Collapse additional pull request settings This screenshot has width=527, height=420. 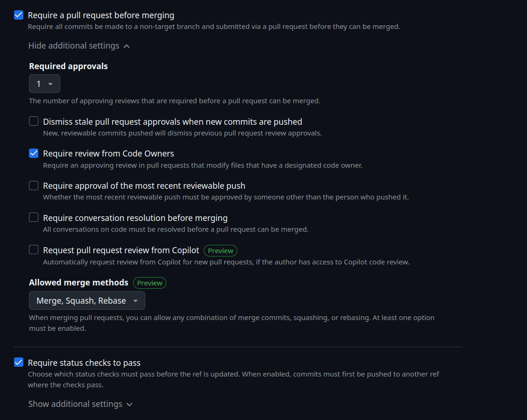pyautogui.click(x=73, y=45)
